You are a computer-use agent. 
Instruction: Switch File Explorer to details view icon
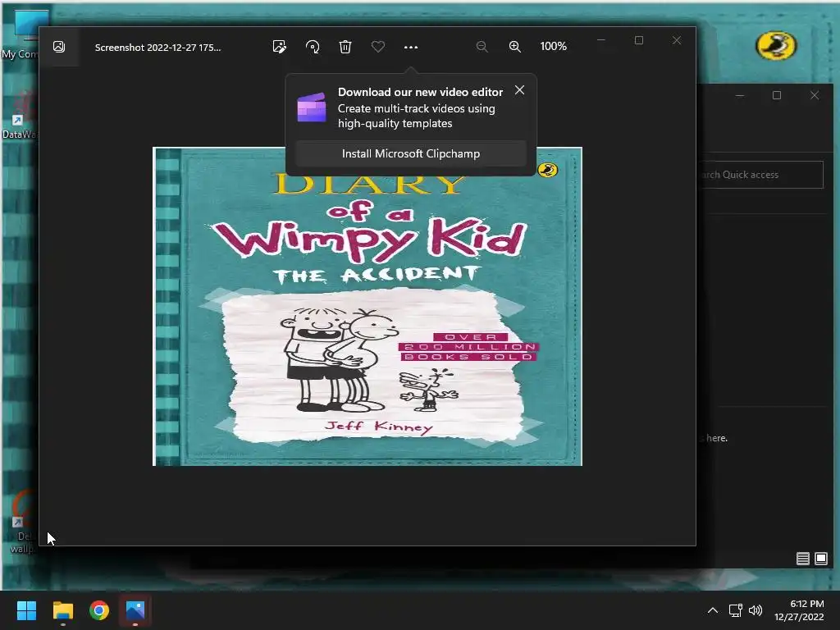tap(802, 559)
